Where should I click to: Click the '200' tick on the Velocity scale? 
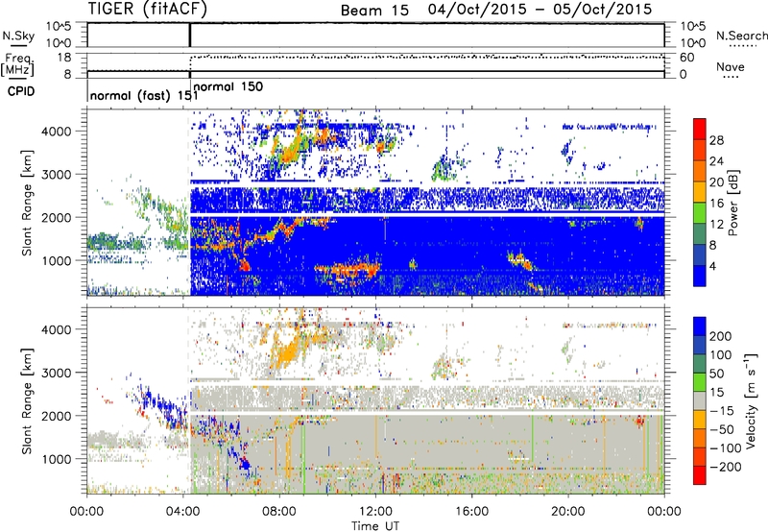tap(720, 336)
